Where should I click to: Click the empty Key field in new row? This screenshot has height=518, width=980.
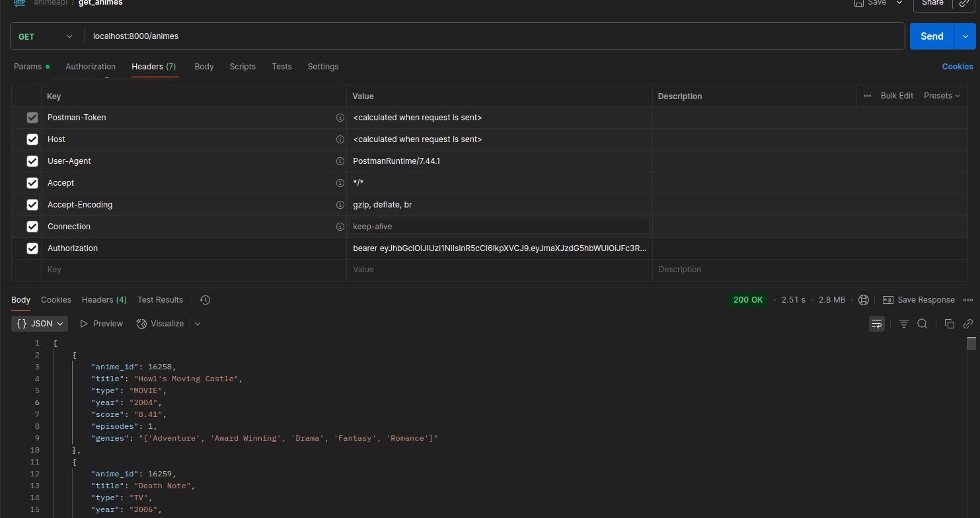pos(194,270)
